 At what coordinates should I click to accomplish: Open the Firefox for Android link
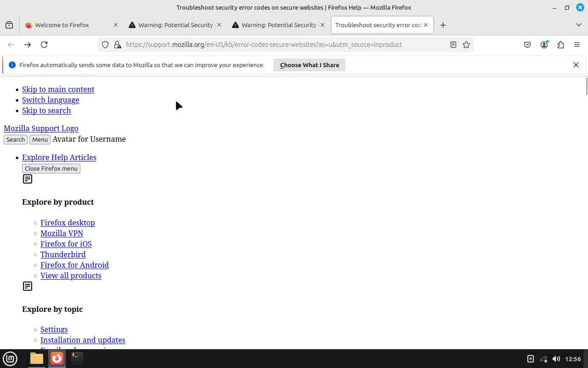click(x=74, y=265)
